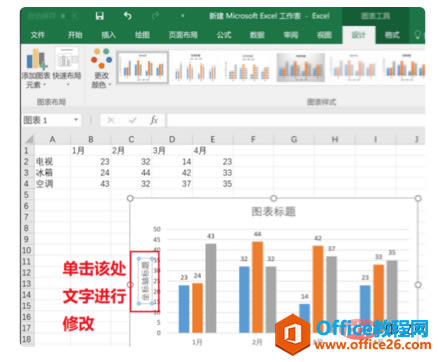Click header cell 1月 in row 1
This screenshot has height=362, width=438.
91,151
